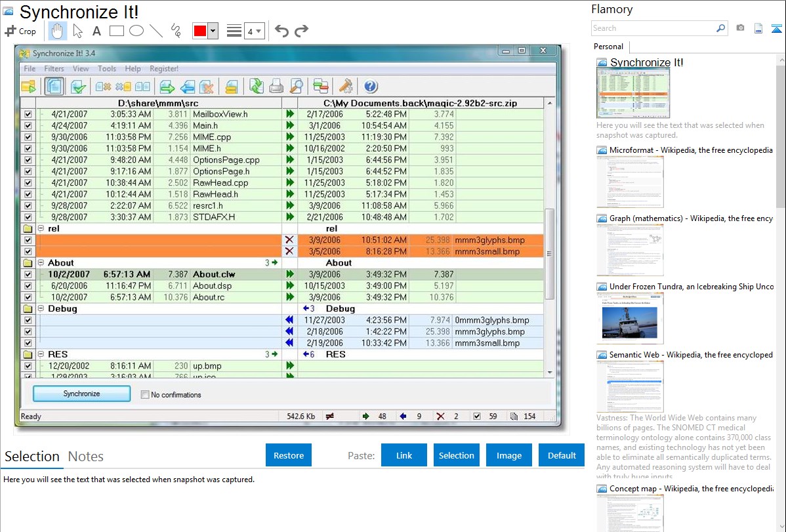Activate the hand pan tool
The image size is (786, 532).
58,31
